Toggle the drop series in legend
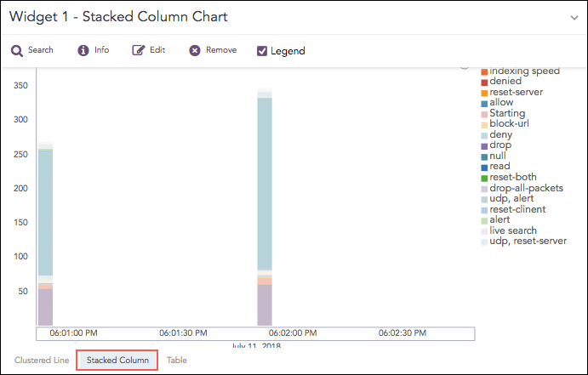588x375 pixels. (x=500, y=145)
